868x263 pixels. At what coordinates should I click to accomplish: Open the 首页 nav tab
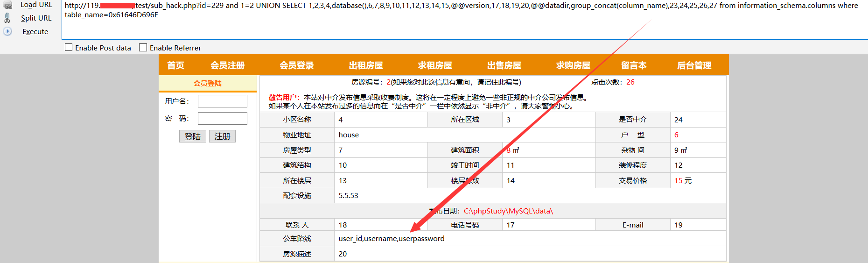[x=176, y=65]
